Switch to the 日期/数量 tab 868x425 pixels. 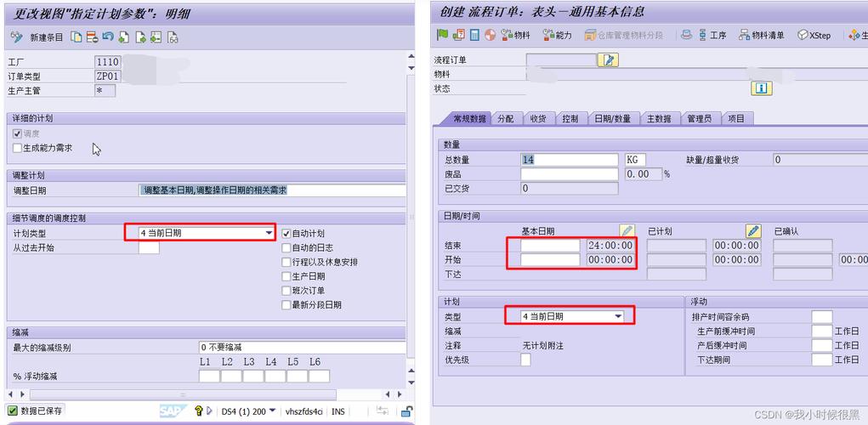coord(612,119)
